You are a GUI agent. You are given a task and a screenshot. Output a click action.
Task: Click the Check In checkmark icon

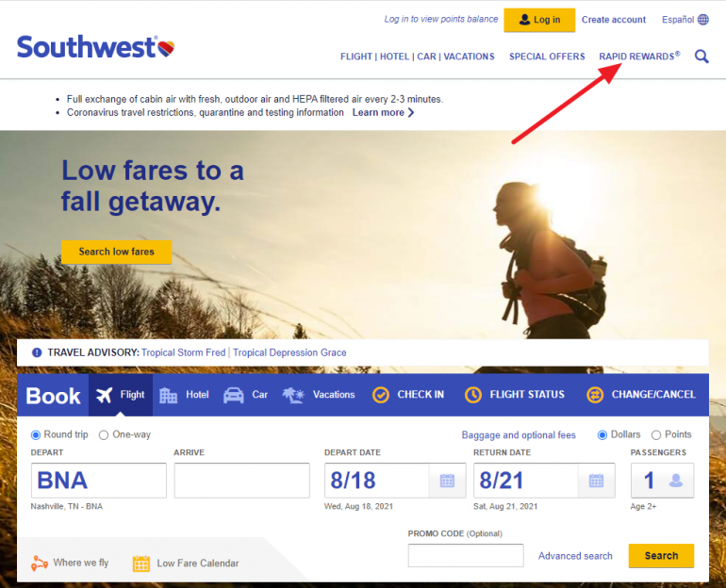click(x=381, y=395)
